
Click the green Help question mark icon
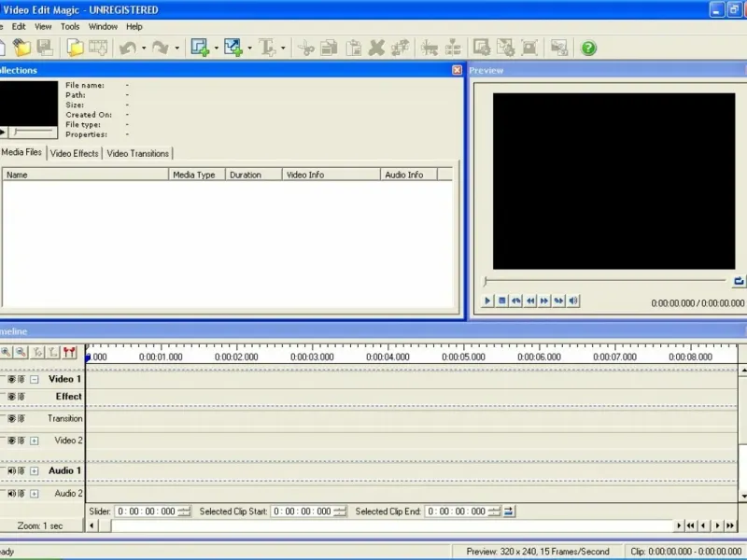point(588,48)
